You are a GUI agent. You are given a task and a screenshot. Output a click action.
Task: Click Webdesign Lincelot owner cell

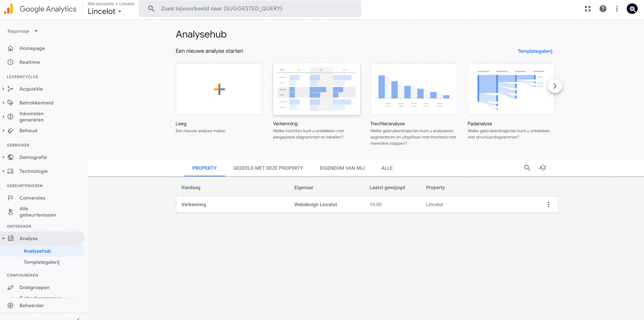(x=316, y=204)
